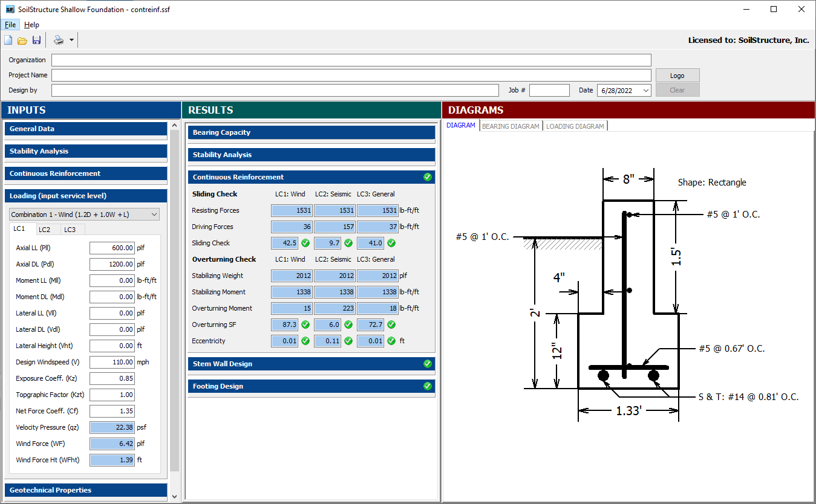816x504 pixels.
Task: Click the Design by input field
Action: (x=275, y=91)
